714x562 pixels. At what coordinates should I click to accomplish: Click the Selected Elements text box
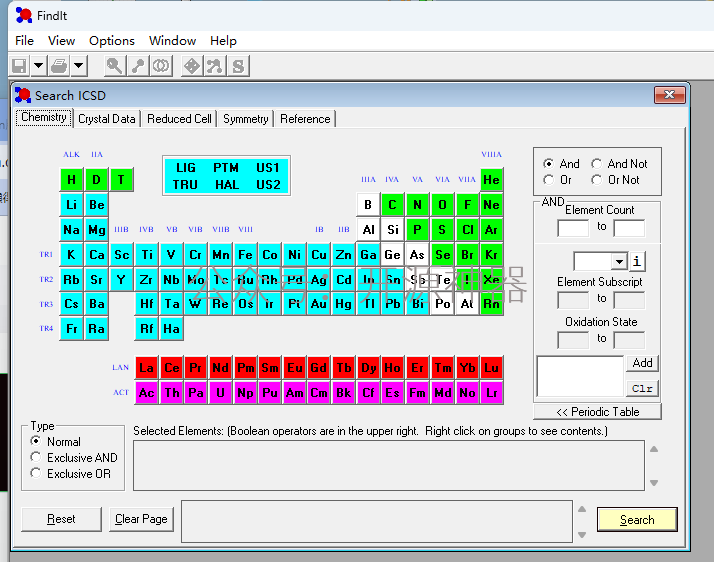click(389, 465)
